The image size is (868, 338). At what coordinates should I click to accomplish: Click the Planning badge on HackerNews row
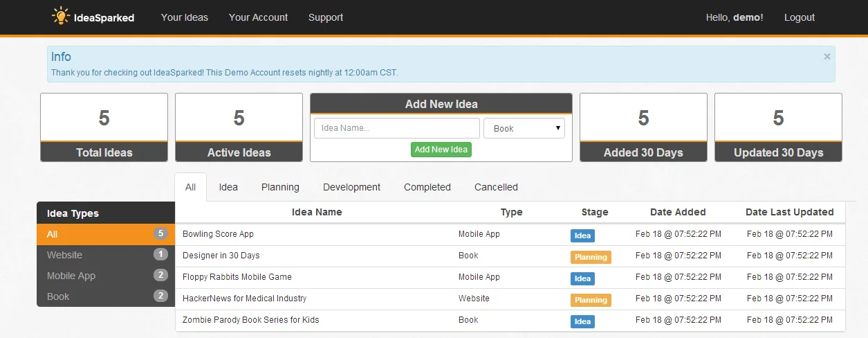pyautogui.click(x=591, y=300)
